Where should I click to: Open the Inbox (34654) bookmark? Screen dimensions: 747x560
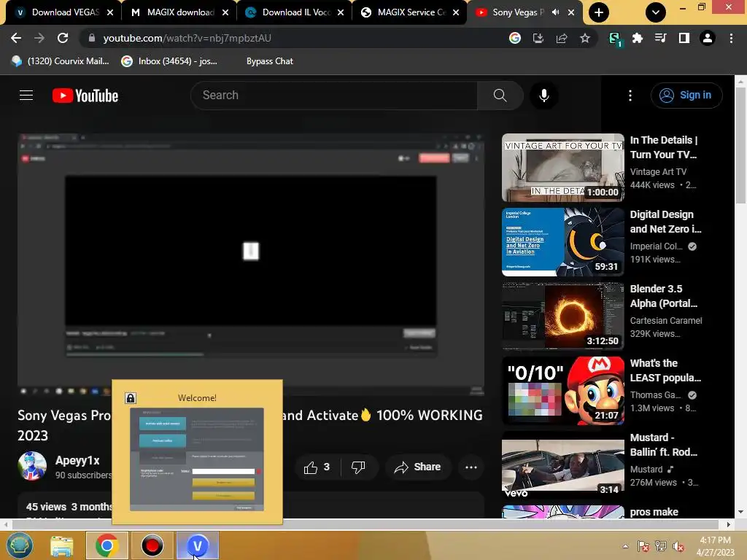[169, 61]
